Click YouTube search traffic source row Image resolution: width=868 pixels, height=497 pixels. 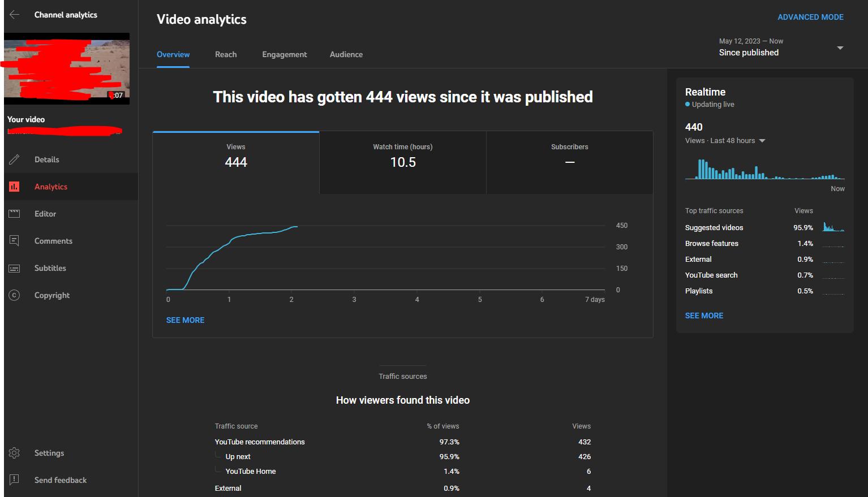tap(765, 275)
